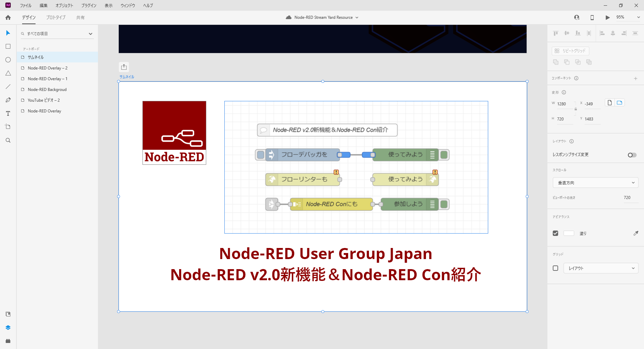The image size is (644, 349).
Task: Open the プラグイン menu
Action: 89,5
